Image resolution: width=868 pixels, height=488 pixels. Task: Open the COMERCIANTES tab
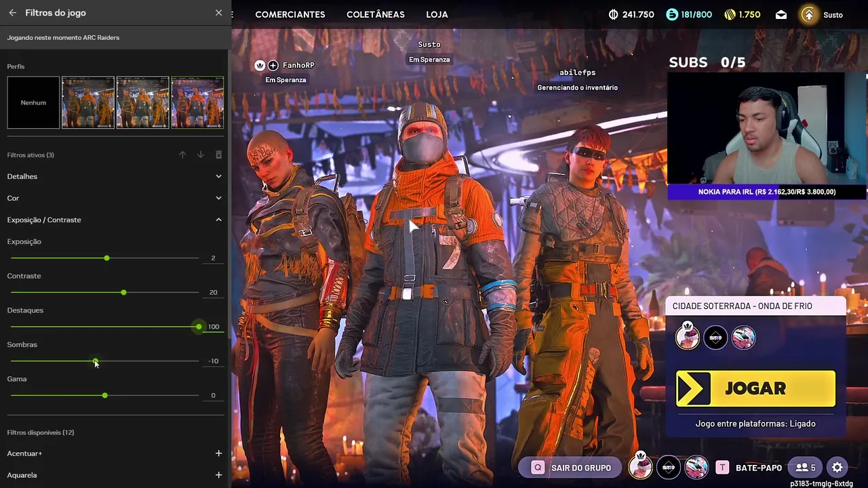pyautogui.click(x=290, y=14)
